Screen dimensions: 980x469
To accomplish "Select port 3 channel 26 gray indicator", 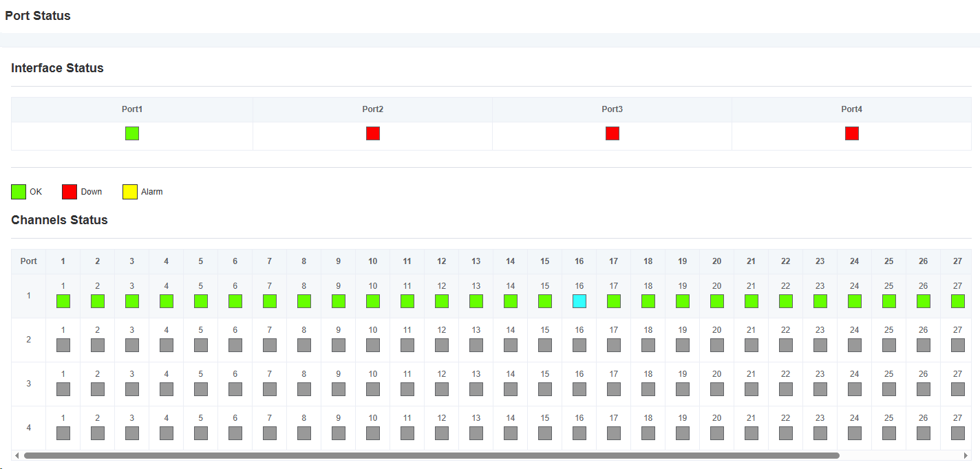I will coord(924,389).
